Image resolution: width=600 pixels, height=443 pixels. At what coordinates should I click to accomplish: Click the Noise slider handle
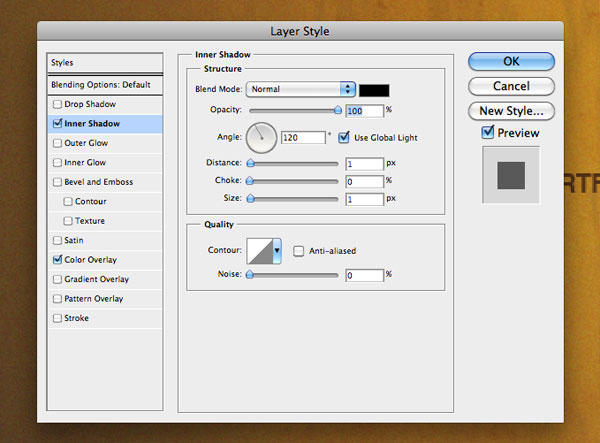tap(249, 276)
